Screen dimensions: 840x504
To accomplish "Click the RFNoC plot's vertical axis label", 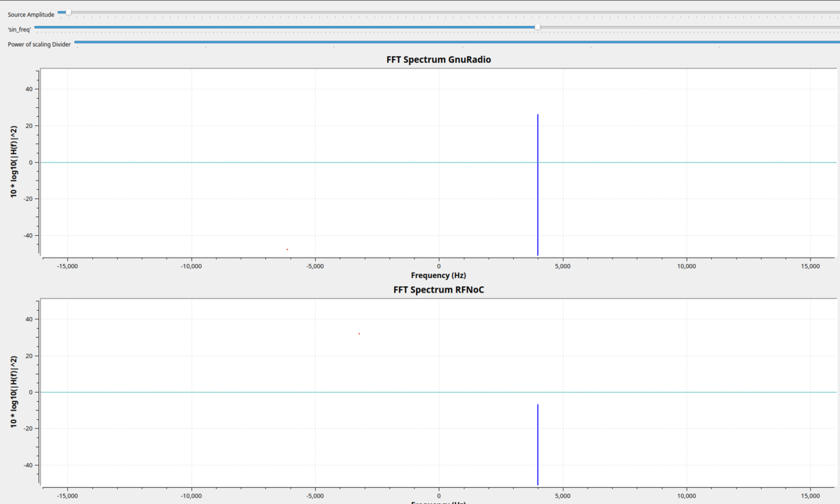I will (x=13, y=392).
